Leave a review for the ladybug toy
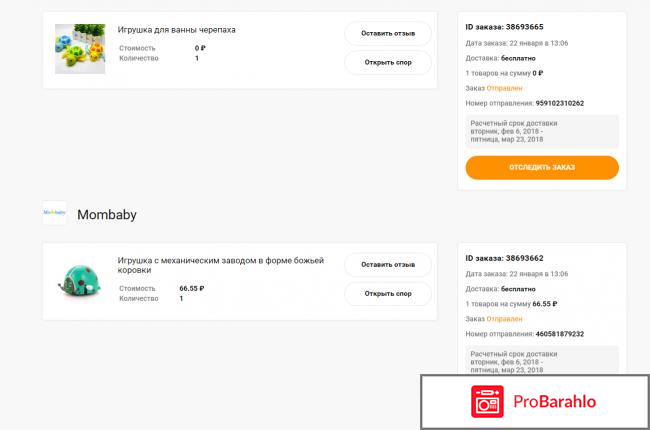This screenshot has height=430, width=650. pyautogui.click(x=388, y=264)
